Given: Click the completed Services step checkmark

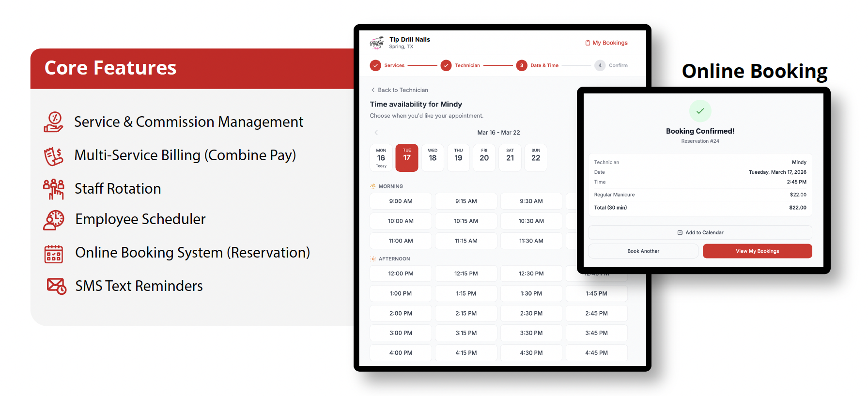Looking at the screenshot, I should coord(375,65).
